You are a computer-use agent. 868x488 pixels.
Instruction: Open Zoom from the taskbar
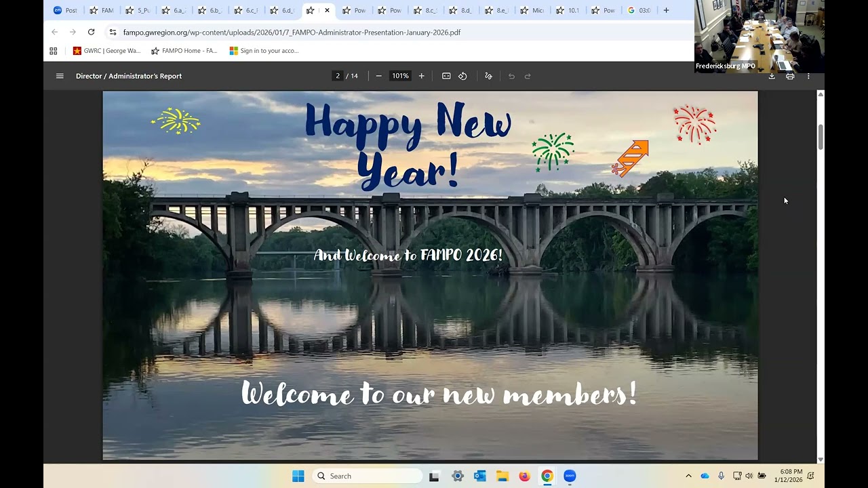[570, 476]
